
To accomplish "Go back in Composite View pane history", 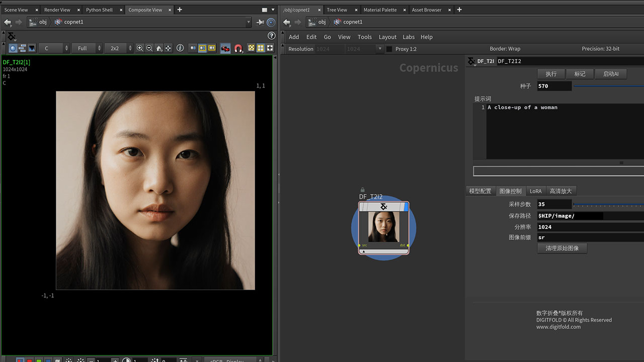I will click(8, 22).
